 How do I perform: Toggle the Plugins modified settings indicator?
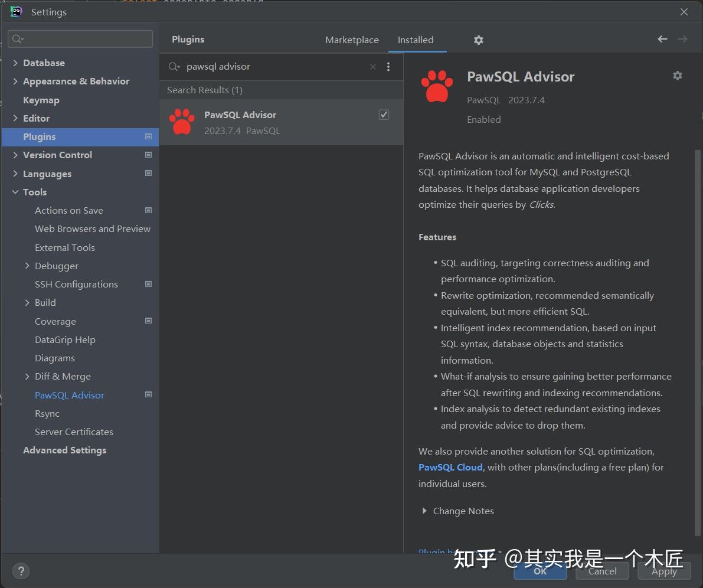coord(148,136)
